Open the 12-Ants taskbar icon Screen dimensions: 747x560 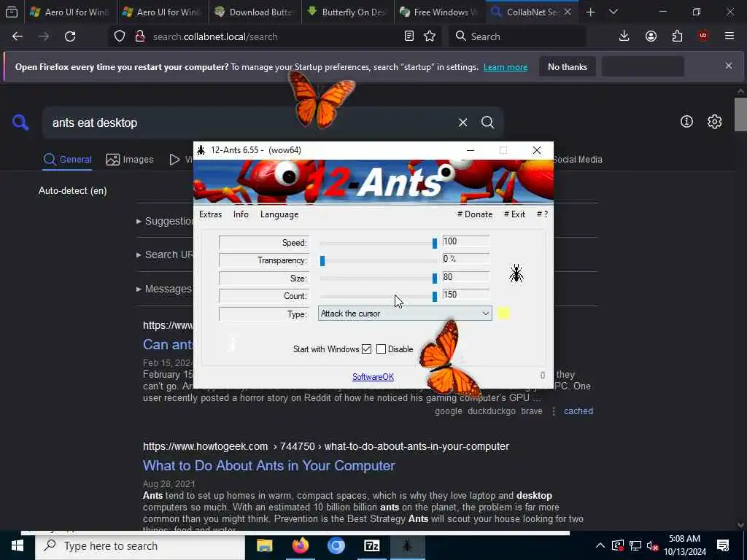tap(407, 545)
